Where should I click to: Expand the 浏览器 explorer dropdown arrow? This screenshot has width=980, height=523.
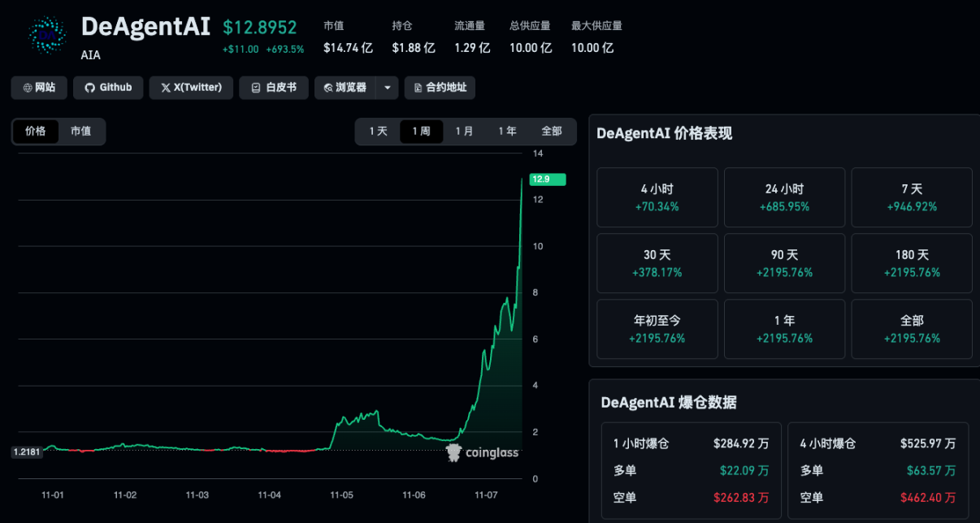click(387, 88)
